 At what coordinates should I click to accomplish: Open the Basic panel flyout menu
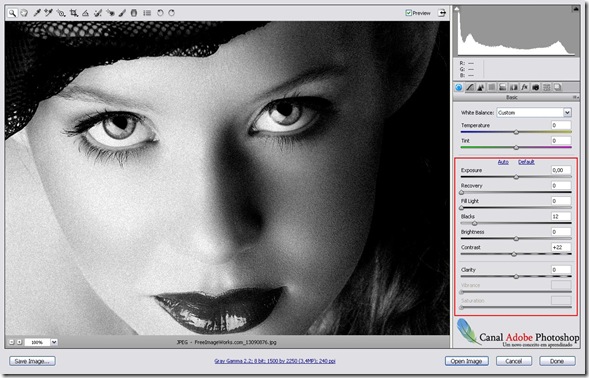tap(575, 97)
